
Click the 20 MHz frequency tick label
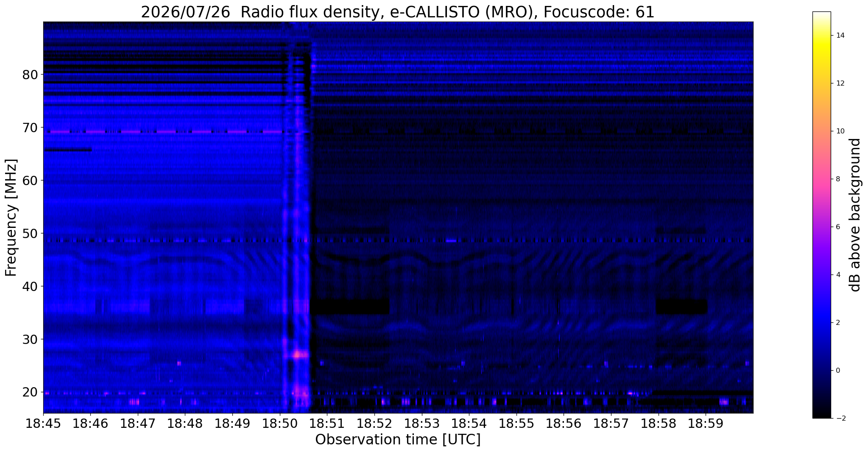pos(30,392)
